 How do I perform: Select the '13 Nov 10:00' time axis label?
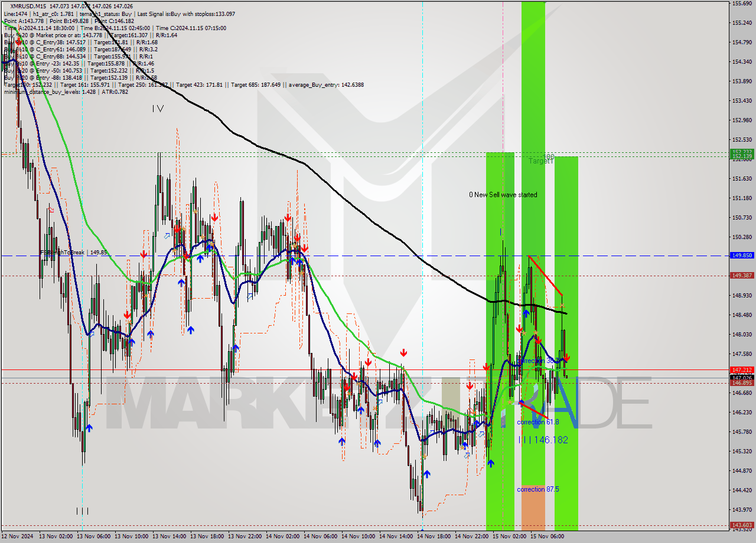coord(132,537)
